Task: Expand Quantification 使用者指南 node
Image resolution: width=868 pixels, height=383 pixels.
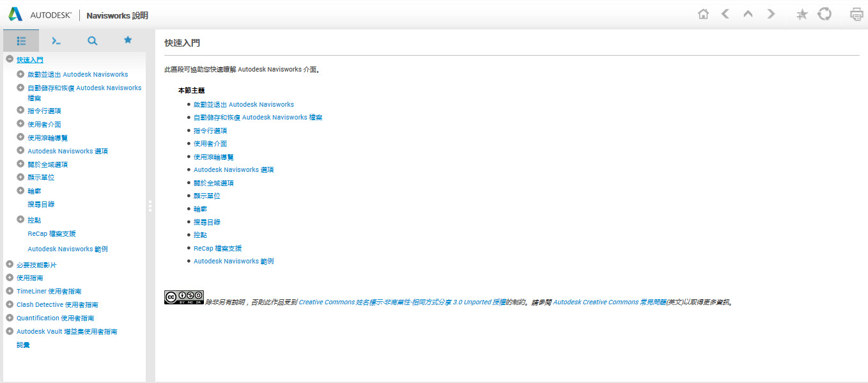Action: click(10, 318)
